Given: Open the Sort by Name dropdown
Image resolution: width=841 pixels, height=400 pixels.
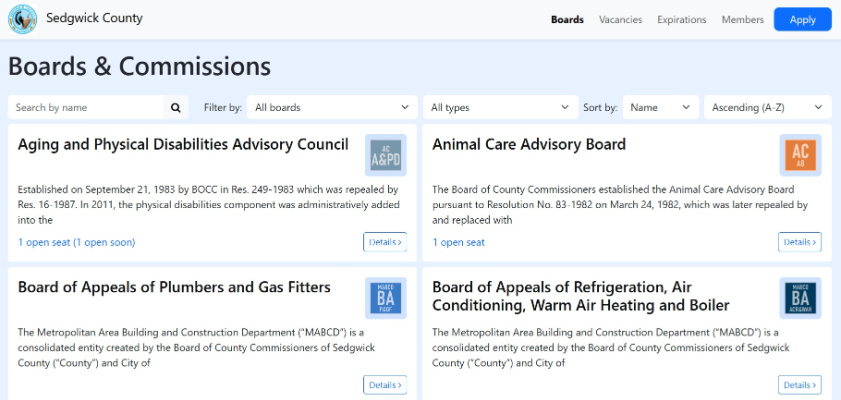Looking at the screenshot, I should (660, 107).
